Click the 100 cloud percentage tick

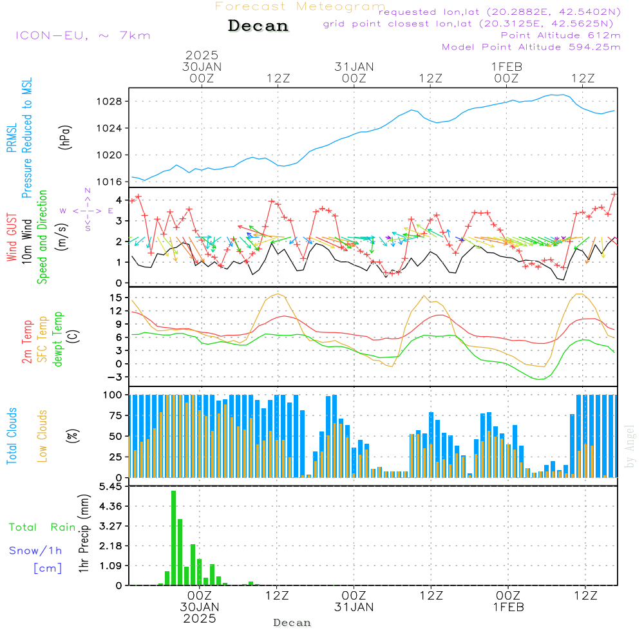pyautogui.click(x=113, y=395)
